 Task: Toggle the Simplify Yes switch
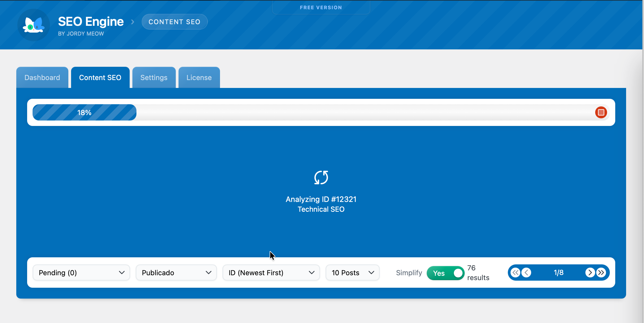[x=445, y=273]
